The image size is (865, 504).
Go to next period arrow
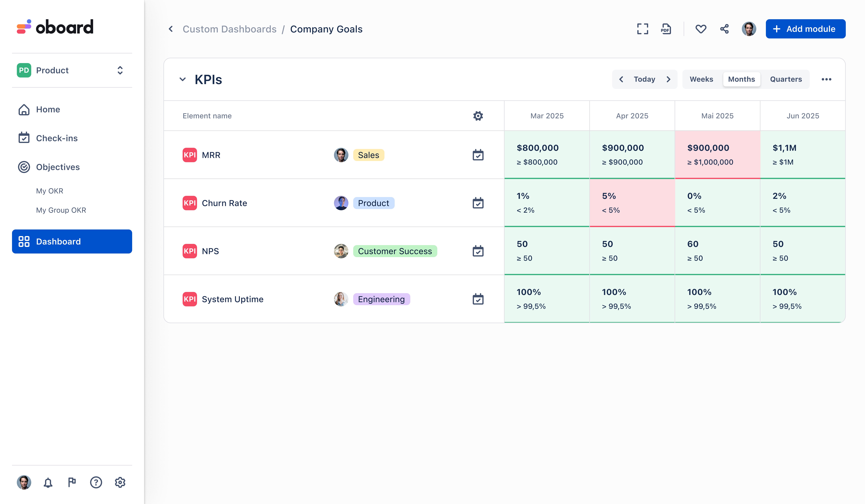pyautogui.click(x=668, y=79)
